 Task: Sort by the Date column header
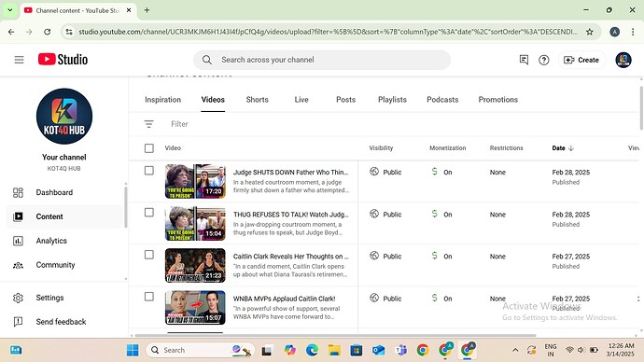(562, 148)
